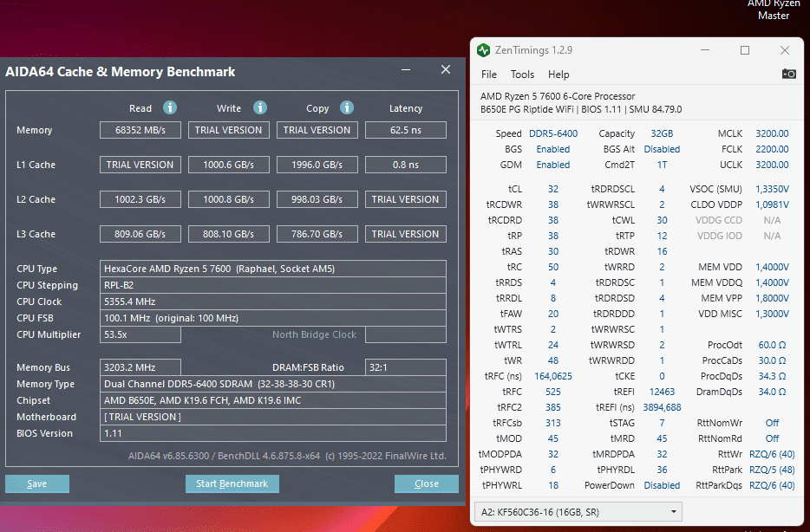The image size is (810, 532).
Task: Minimize the ZenTimings window
Action: point(705,50)
